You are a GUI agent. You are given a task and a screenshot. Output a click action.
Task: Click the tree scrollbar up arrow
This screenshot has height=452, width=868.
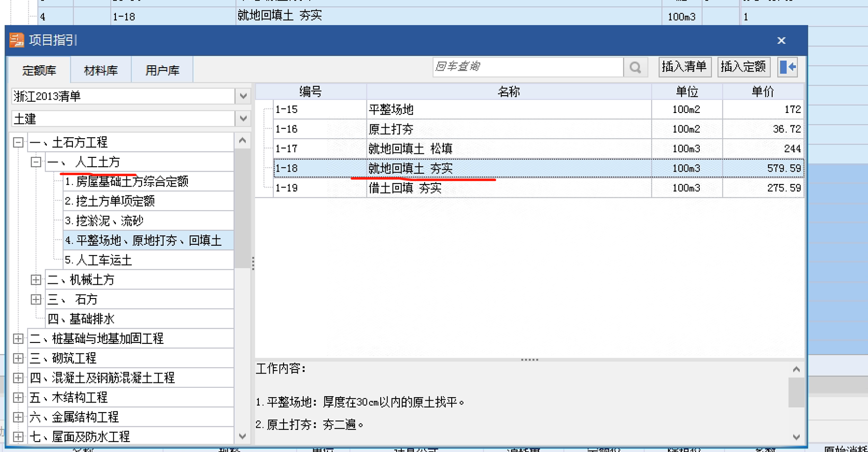(242, 141)
